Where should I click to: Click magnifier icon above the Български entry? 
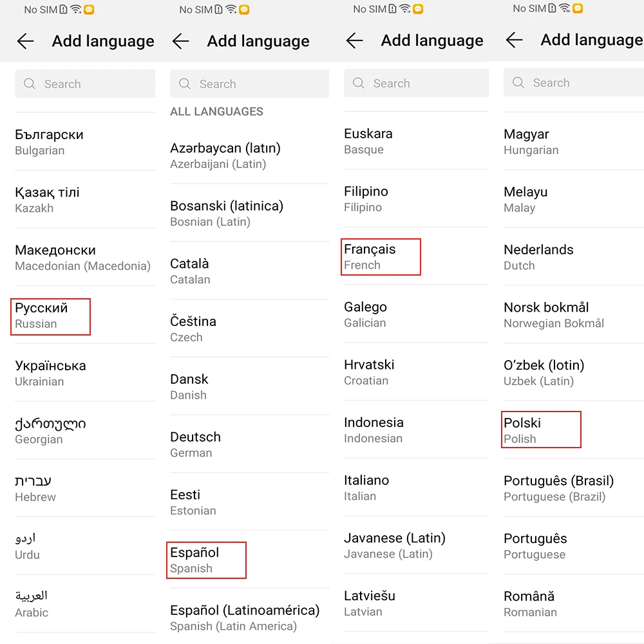click(30, 84)
